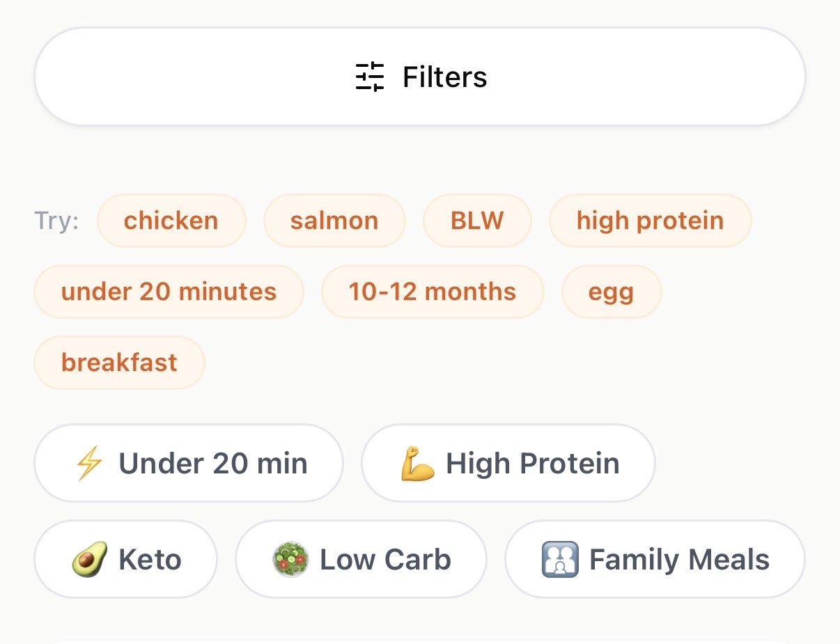Tap the avocado icon
The image size is (840, 644).
[90, 560]
